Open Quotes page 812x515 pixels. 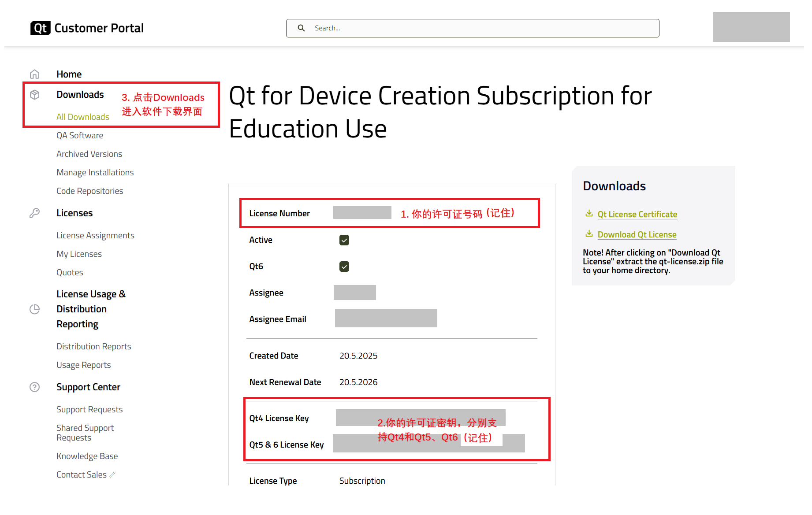(70, 273)
